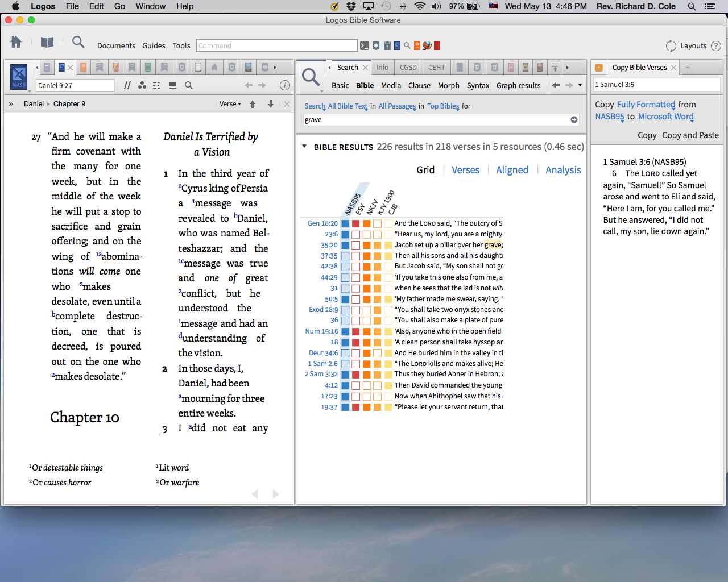Viewport: 728px width, 582px height.
Task: Click the large NASB resource cover icon
Action: (19, 76)
